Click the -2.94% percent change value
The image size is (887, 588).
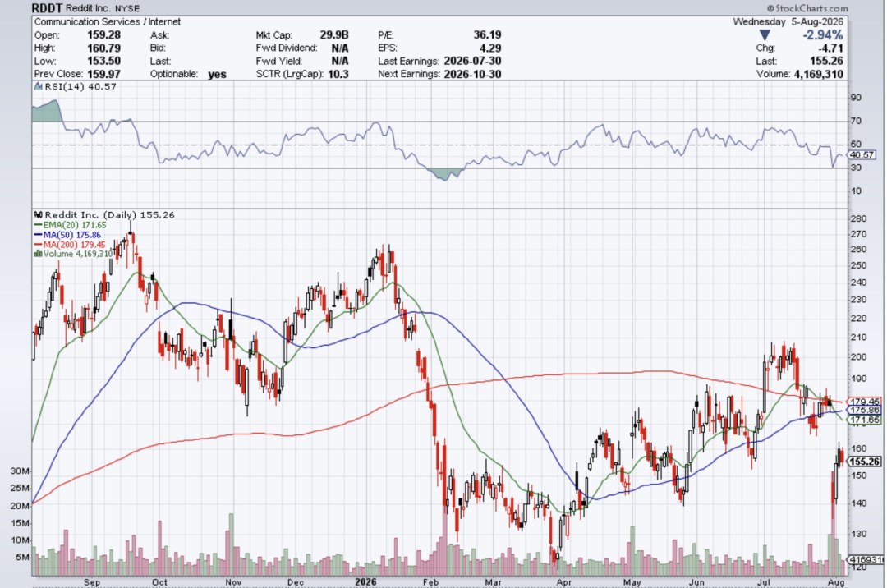coord(823,35)
